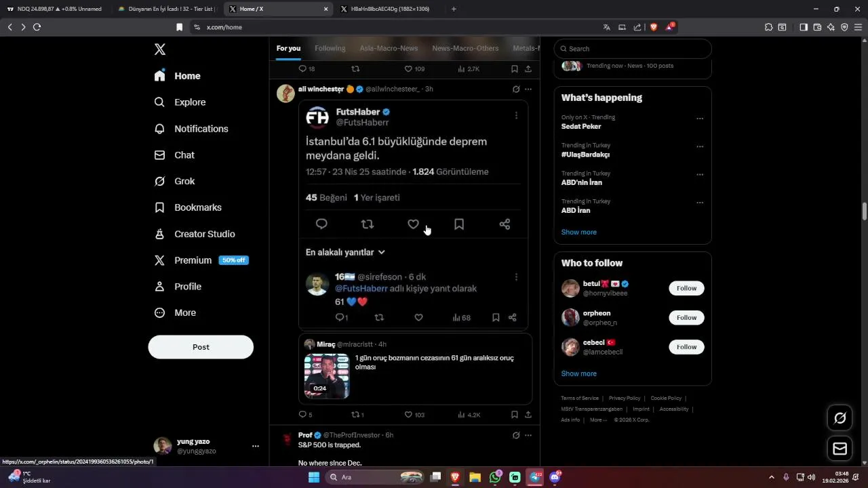Image resolution: width=868 pixels, height=488 pixels.
Task: Switch to the Following tab
Action: point(330,48)
